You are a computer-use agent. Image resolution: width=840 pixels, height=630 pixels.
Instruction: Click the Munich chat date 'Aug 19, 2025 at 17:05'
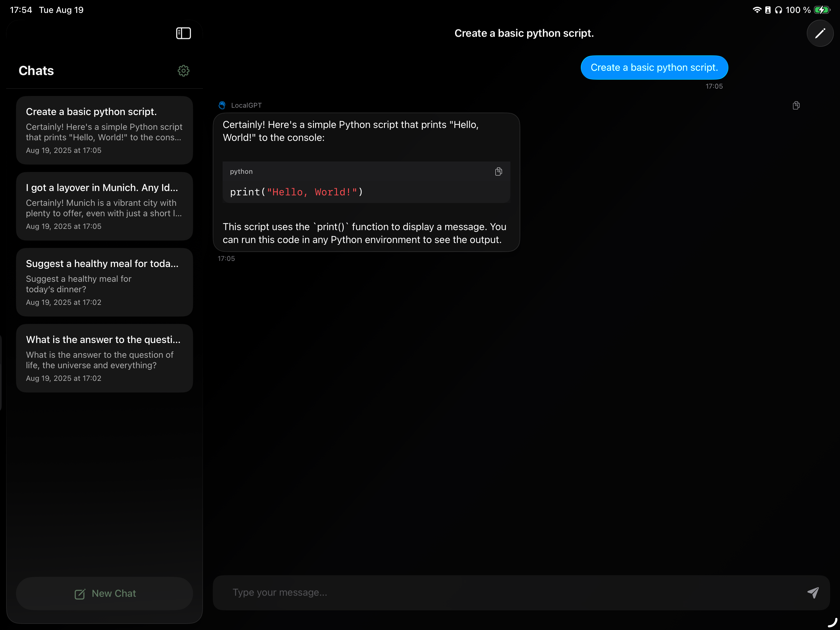point(64,226)
